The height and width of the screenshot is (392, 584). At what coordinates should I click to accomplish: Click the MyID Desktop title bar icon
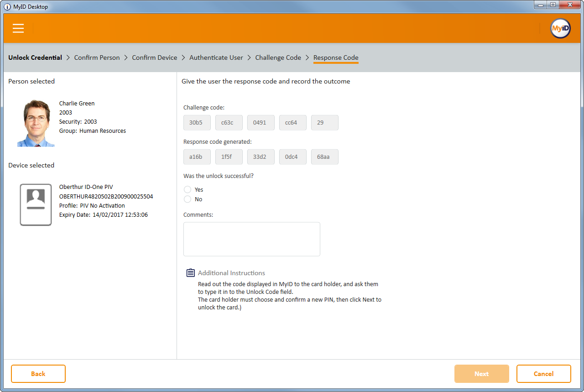click(7, 6)
